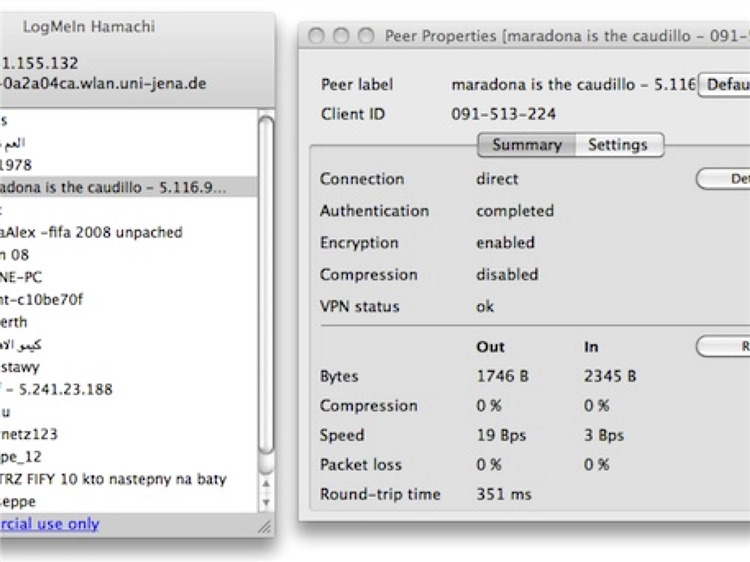
Task: Click the Encryption value enabled
Action: coord(505,242)
